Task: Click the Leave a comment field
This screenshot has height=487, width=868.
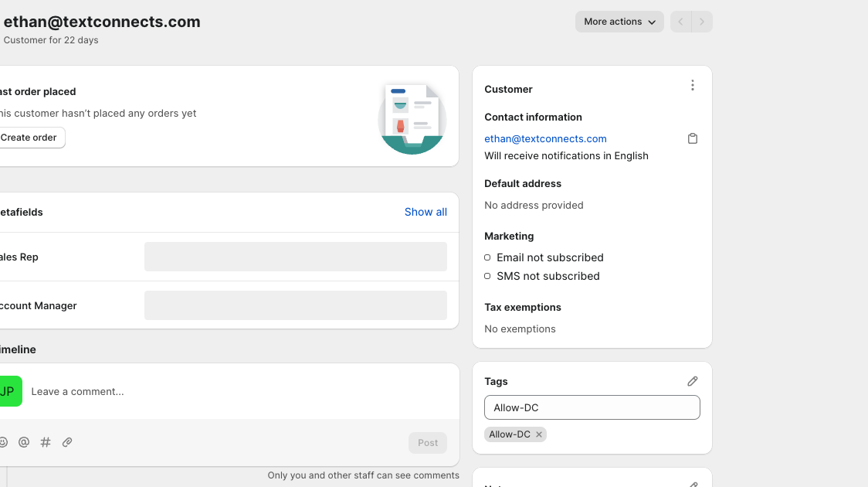Action: (232, 392)
